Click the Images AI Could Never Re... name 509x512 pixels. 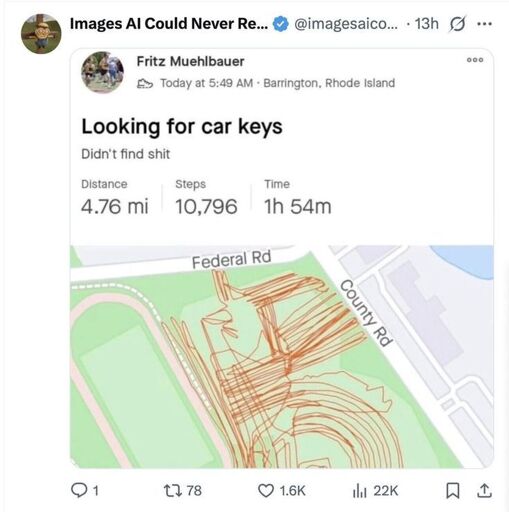[x=169, y=24]
